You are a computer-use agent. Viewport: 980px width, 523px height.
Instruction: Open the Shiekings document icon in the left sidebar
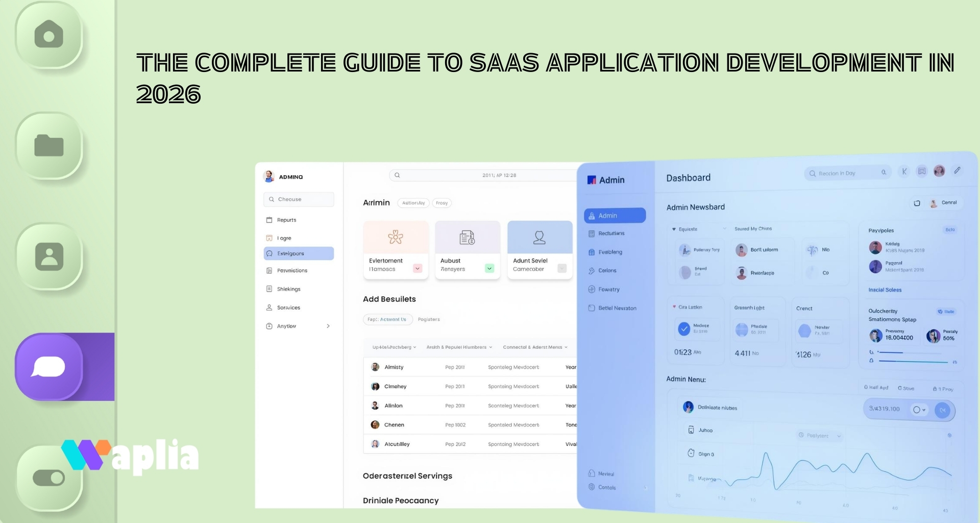pos(270,289)
